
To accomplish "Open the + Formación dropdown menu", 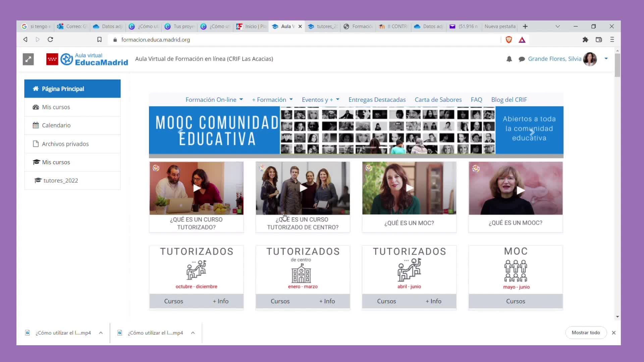I will coord(272,100).
